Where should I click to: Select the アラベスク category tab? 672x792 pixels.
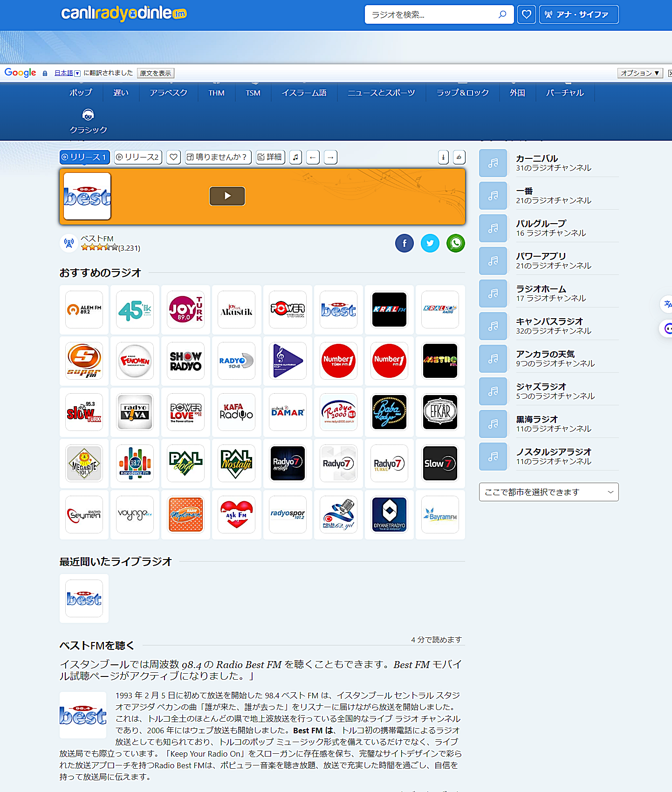coord(169,93)
